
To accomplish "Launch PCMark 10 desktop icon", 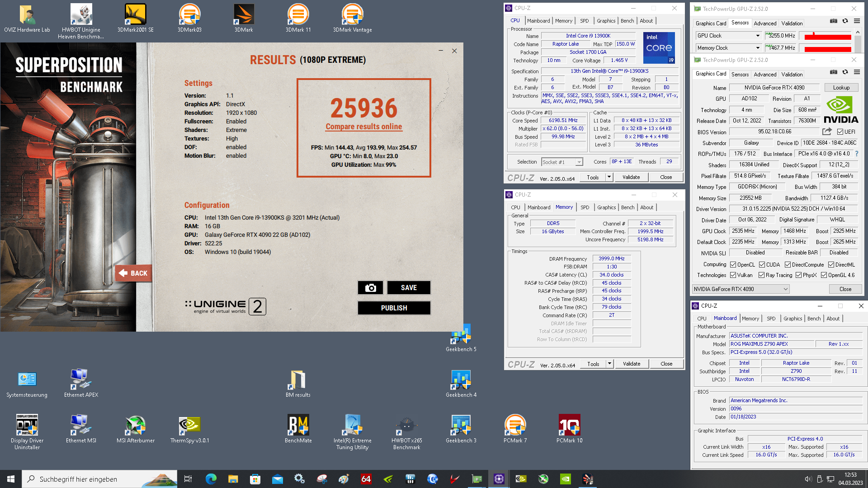I will [x=570, y=429].
